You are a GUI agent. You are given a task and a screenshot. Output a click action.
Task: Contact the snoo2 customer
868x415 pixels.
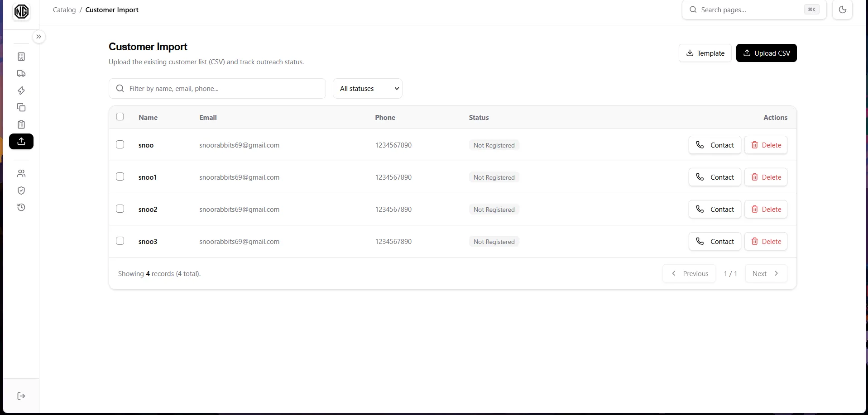715,209
